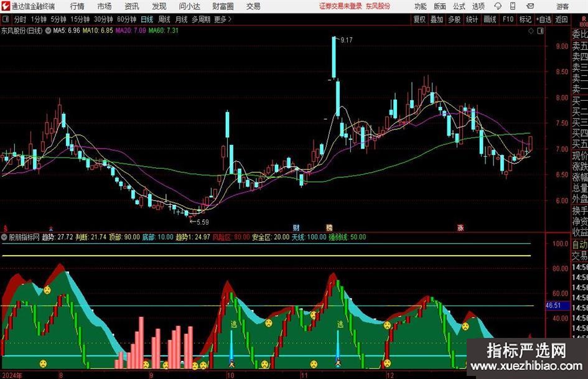
Task: Click the 通达信 red logo icon
Action: click(6, 6)
